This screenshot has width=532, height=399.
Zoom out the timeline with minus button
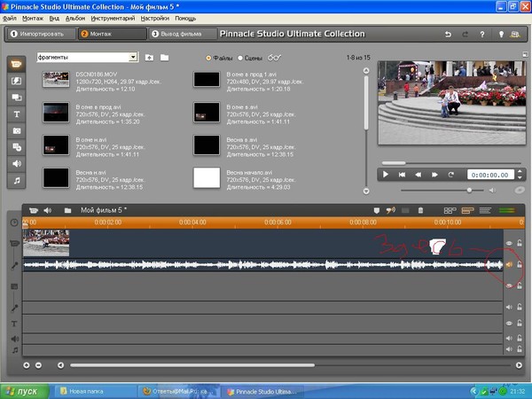(x=38, y=365)
